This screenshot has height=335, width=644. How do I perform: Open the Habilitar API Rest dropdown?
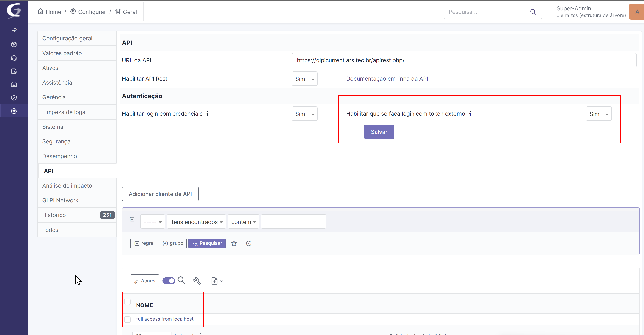click(304, 79)
